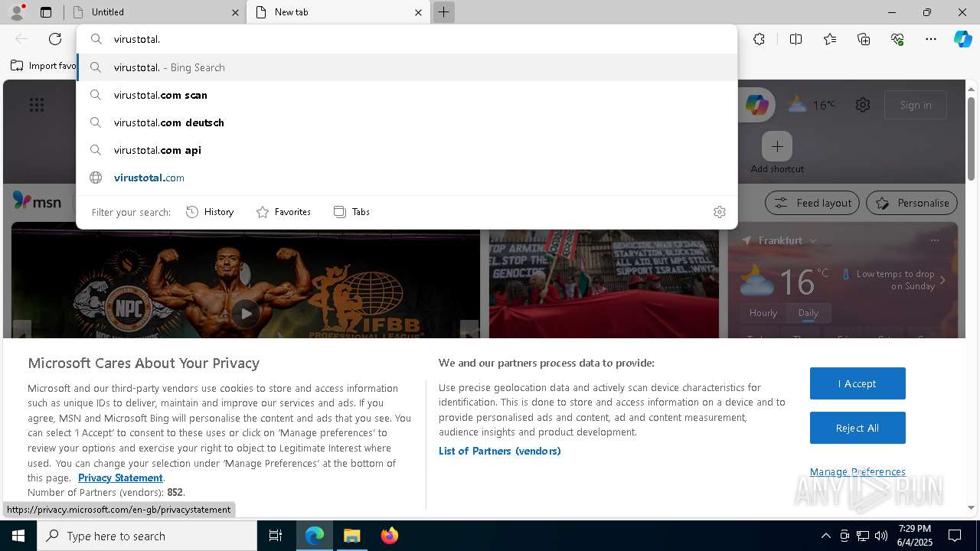Viewport: 980px width, 551px height.
Task: Play the bodybuilder video
Action: tap(245, 313)
